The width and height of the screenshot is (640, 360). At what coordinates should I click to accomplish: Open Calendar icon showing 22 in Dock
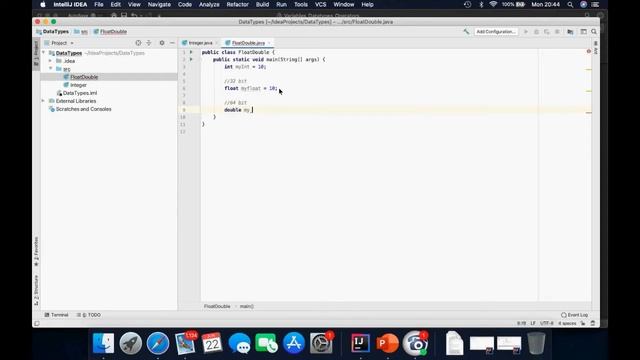[x=212, y=343]
